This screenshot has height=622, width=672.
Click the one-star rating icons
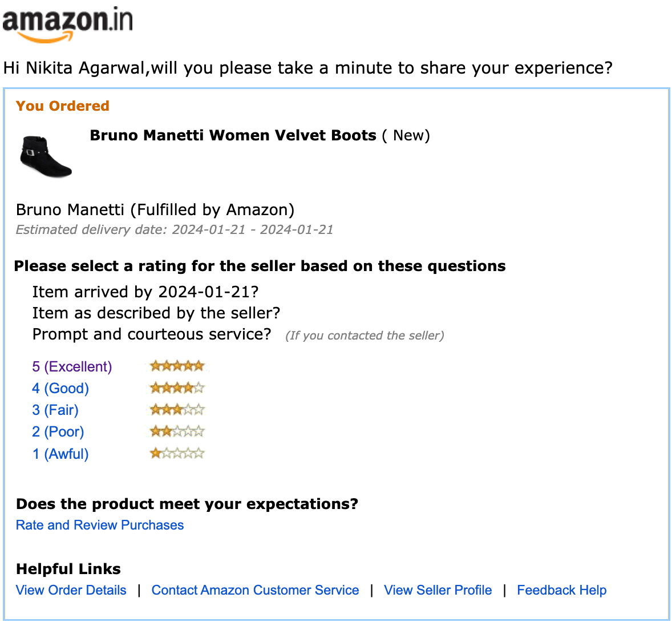pyautogui.click(x=177, y=454)
